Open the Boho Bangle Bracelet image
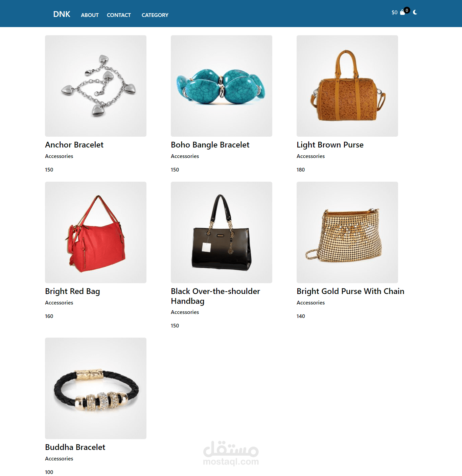The image size is (462, 476). (222, 86)
